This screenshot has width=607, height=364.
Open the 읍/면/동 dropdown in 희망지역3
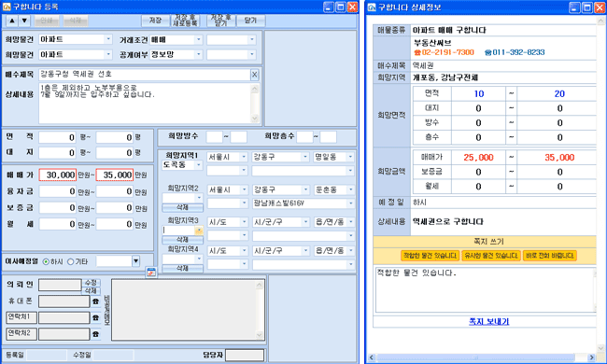pos(350,222)
